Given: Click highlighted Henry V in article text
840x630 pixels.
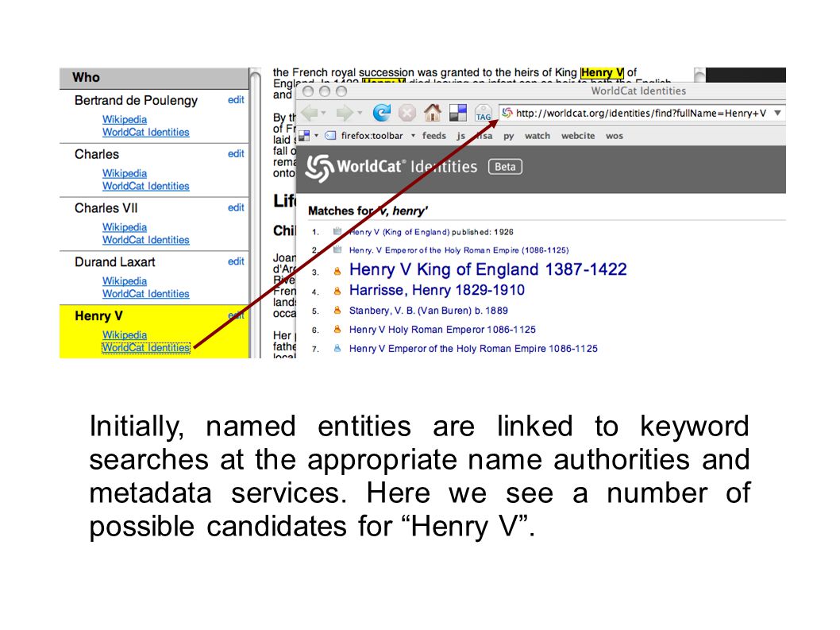Looking at the screenshot, I should pos(602,72).
